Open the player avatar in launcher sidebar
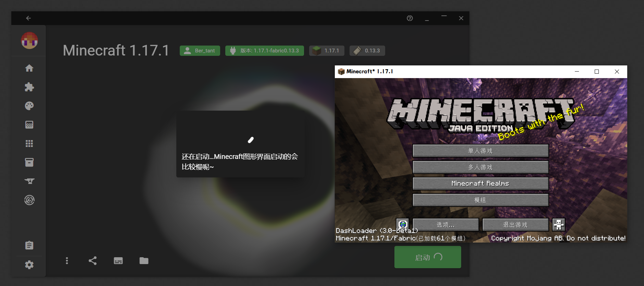 click(29, 40)
